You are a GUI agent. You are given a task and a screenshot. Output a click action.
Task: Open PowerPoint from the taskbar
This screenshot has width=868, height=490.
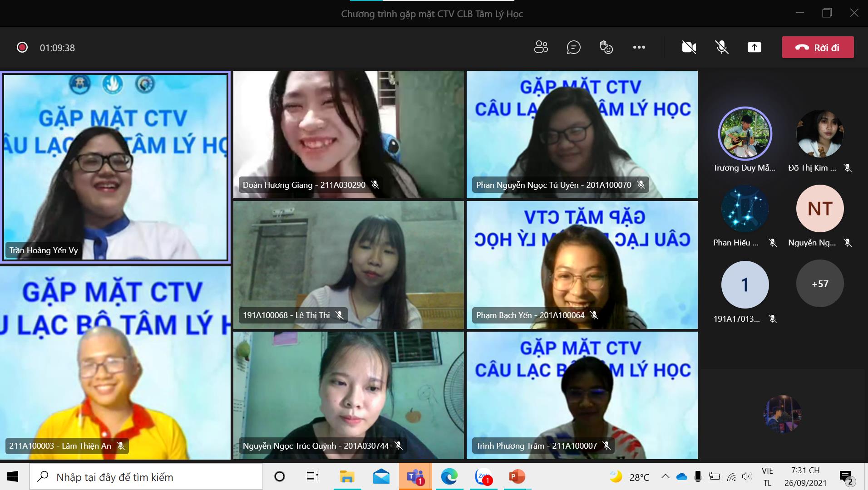[517, 477]
